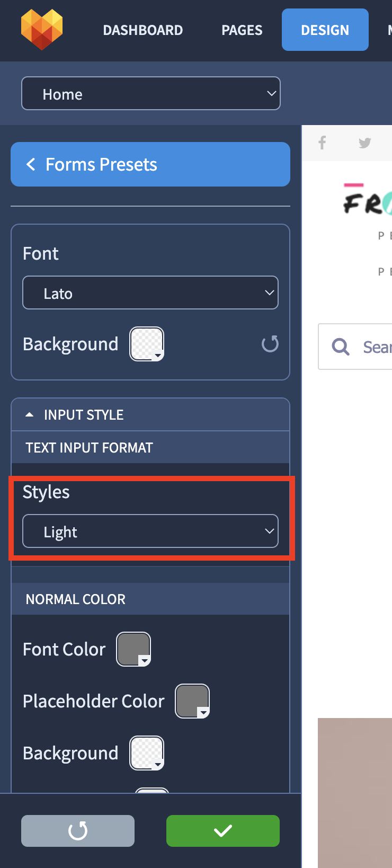This screenshot has width=392, height=868.
Task: Click the Forms Presets back button
Action: coord(150,164)
